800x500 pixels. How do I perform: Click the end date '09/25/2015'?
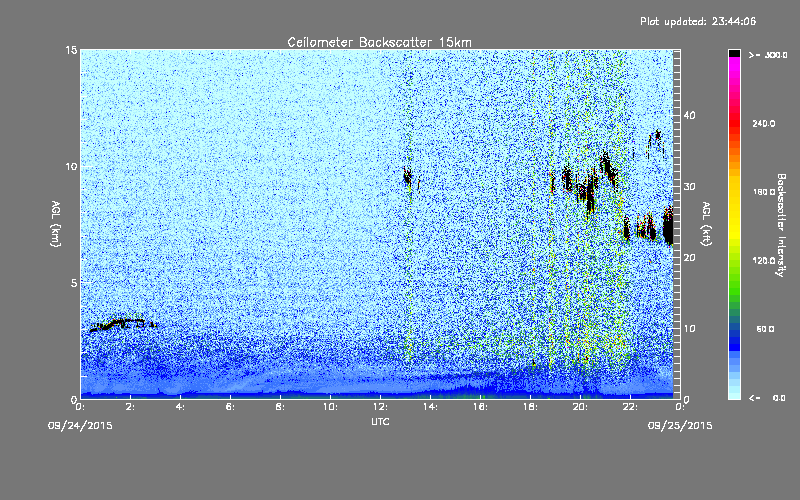[x=680, y=426]
